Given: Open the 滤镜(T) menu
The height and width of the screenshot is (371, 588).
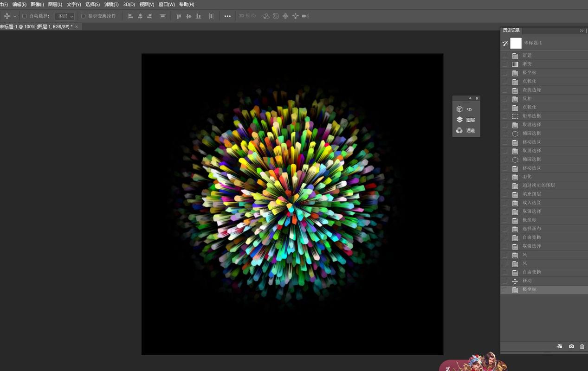Looking at the screenshot, I should pyautogui.click(x=111, y=4).
